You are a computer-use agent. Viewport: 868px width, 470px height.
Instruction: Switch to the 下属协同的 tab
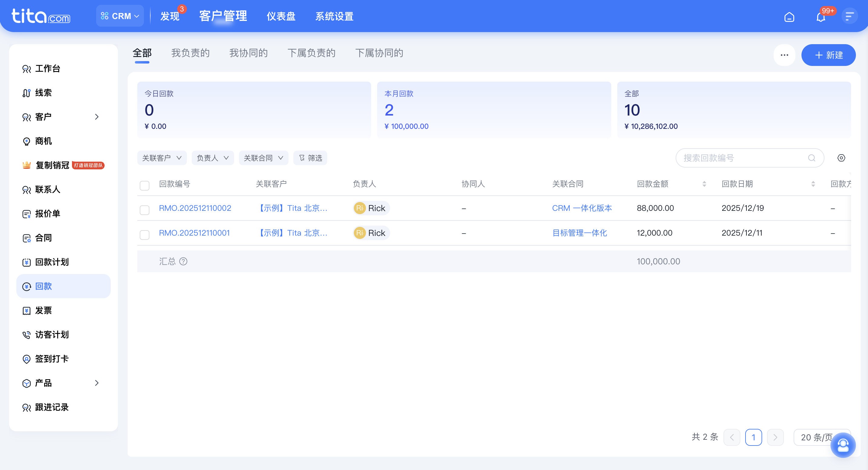coord(379,53)
